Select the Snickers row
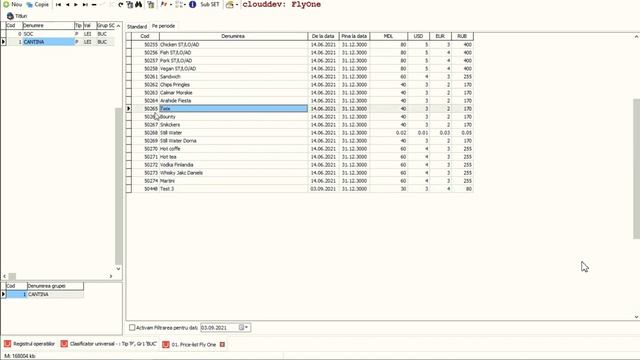This screenshot has height=360, width=640. [x=300, y=124]
